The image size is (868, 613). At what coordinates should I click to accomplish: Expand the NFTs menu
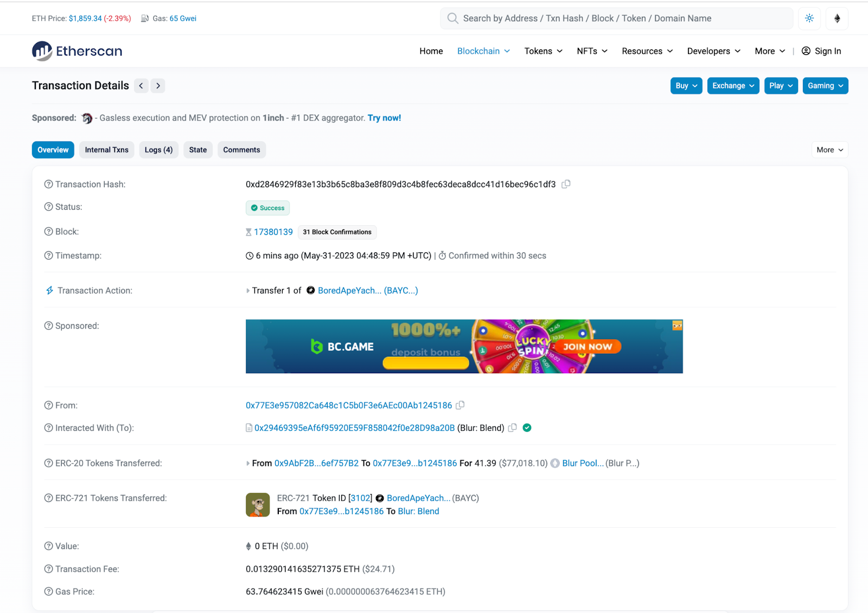click(x=592, y=51)
